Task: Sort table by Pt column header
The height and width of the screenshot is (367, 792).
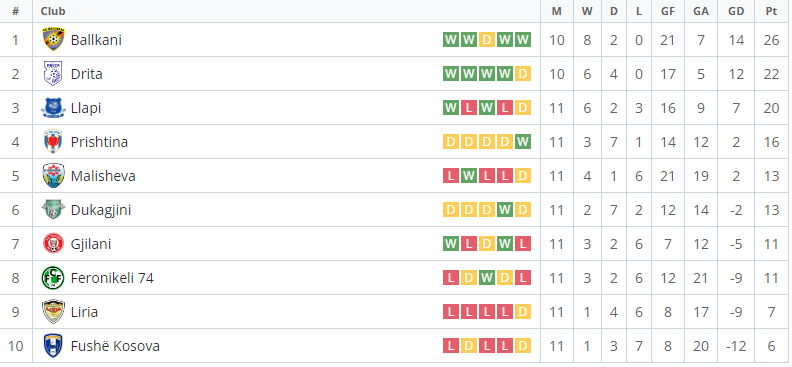Action: pos(771,11)
